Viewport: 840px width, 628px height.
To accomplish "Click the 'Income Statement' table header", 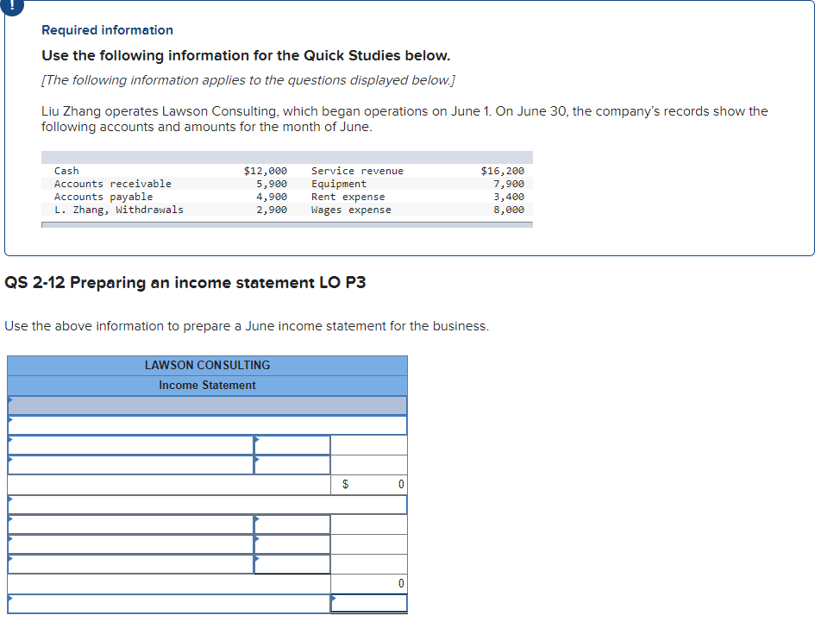I will point(207,386).
